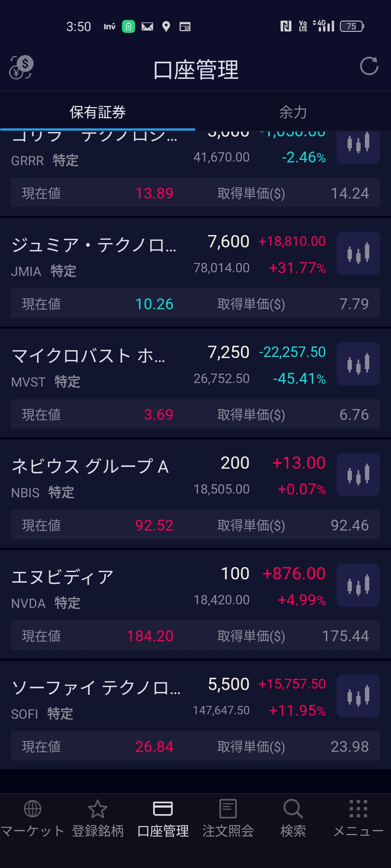Open the chart icon for JMIA
Viewport: 391px width, 868px height.
click(358, 253)
